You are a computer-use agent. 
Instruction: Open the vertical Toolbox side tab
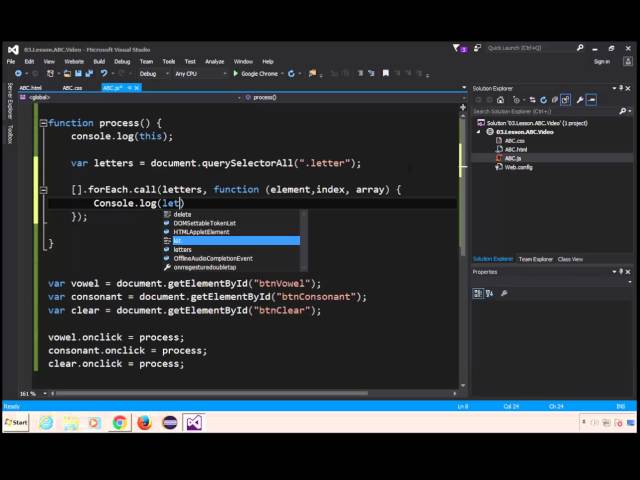coord(11,134)
